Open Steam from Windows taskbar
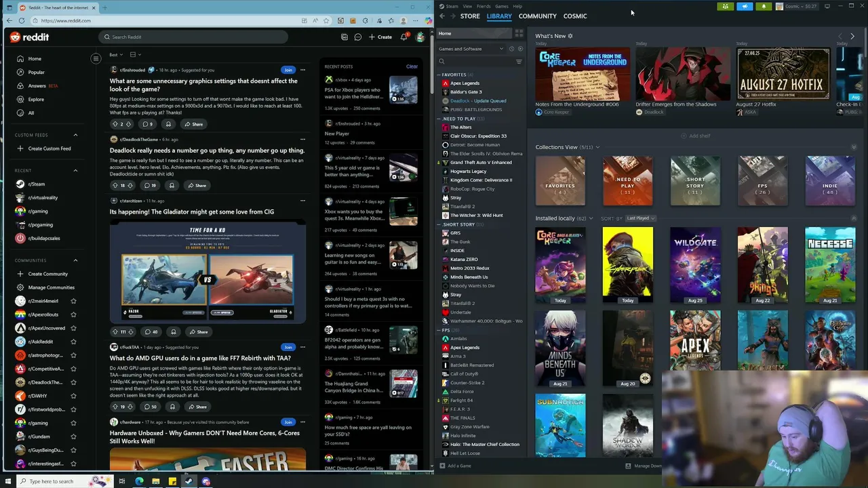 click(189, 481)
